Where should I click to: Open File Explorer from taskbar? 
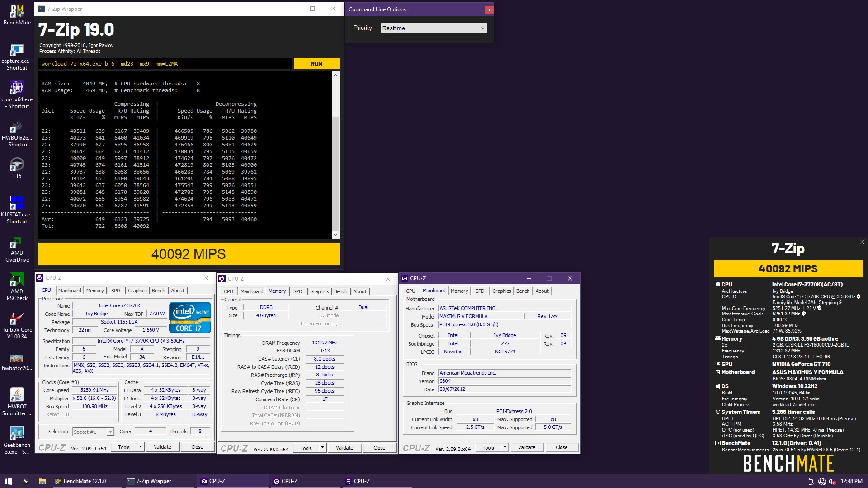click(42, 481)
